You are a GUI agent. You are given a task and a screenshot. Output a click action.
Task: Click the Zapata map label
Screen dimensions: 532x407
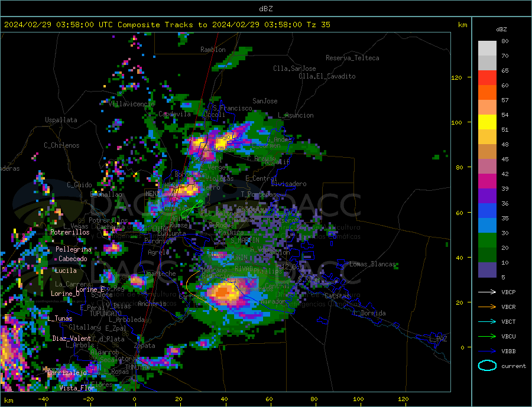click(x=145, y=346)
